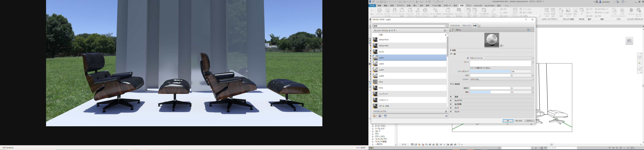Open the Iray for Revit ribbon tab
644x150 pixels.
tap(489, 5)
